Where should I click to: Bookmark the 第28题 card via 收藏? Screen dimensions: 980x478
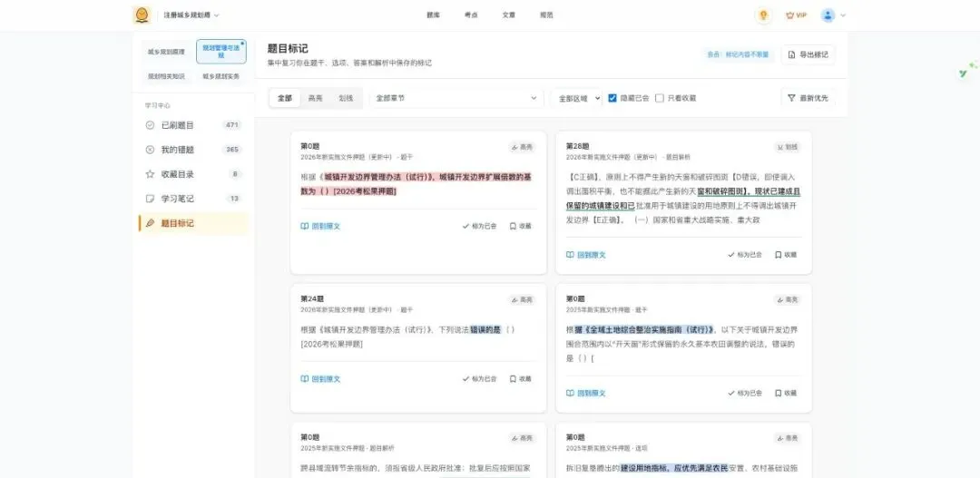coord(786,255)
